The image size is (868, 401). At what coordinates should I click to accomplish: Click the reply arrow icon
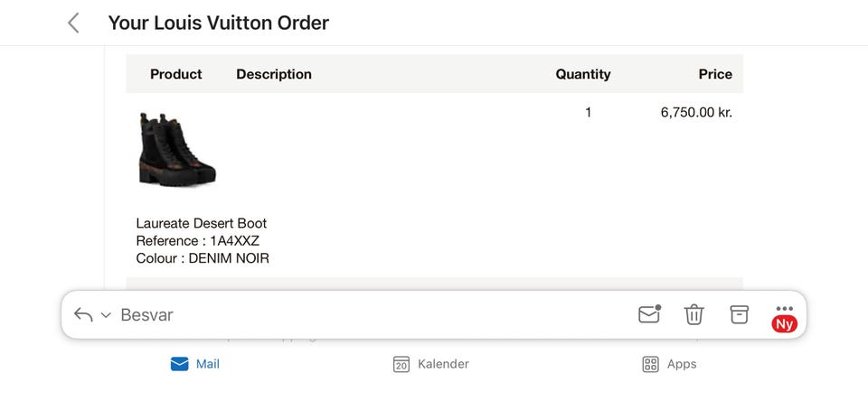pyautogui.click(x=83, y=314)
